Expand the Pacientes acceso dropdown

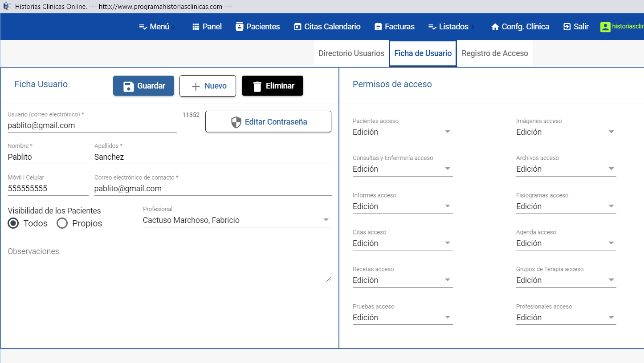(x=402, y=132)
